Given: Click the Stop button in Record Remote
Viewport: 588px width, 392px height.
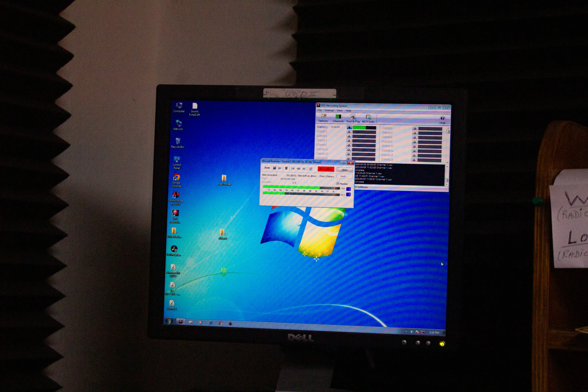Looking at the screenshot, I should (274, 168).
